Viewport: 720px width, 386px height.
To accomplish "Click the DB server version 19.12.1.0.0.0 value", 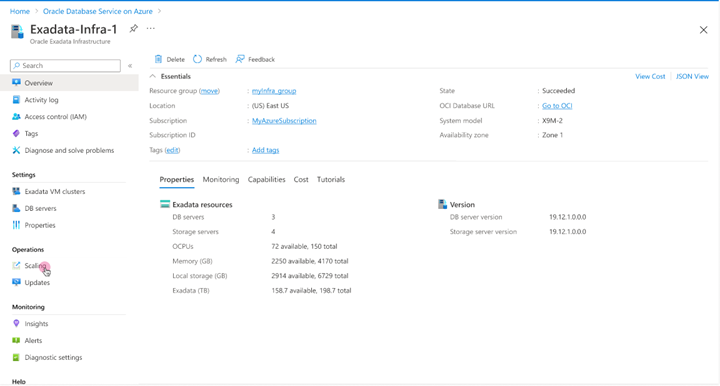I will pyautogui.click(x=568, y=217).
